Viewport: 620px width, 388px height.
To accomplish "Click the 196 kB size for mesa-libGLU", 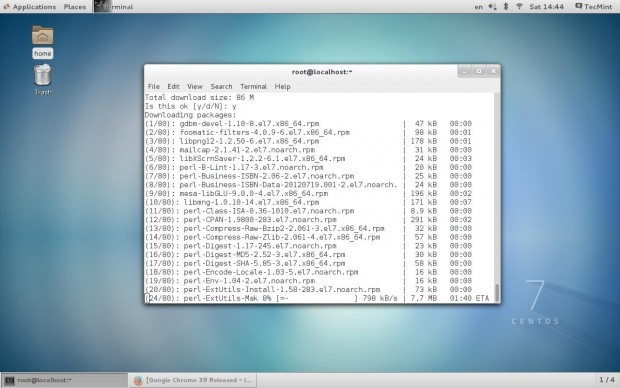I will pyautogui.click(x=423, y=193).
